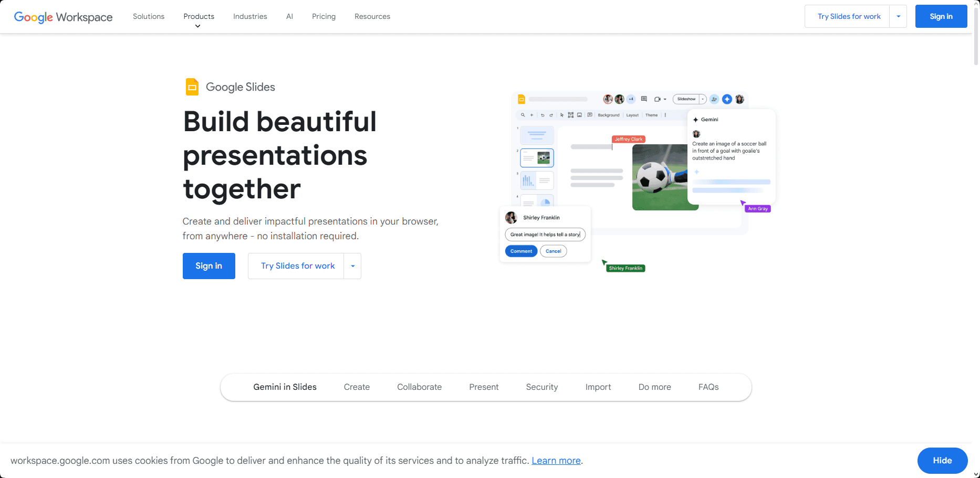Jump to the Import section
The height and width of the screenshot is (478, 980).
coord(598,387)
